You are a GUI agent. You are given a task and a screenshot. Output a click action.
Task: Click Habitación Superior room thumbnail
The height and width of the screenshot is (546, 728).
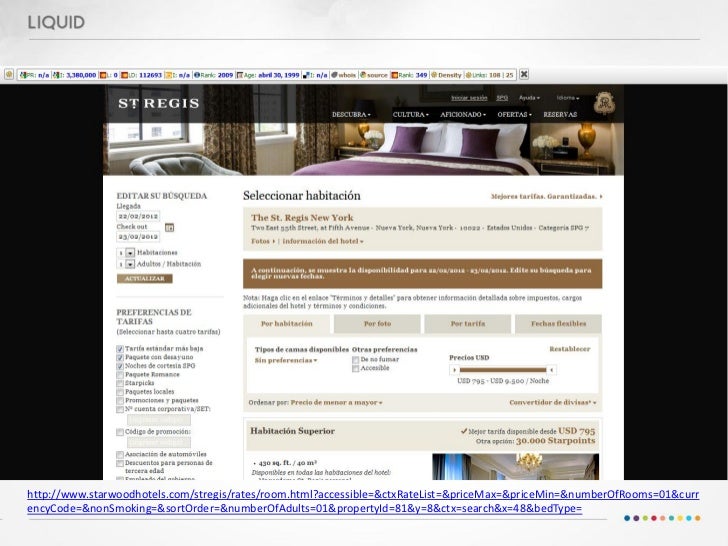click(x=515, y=467)
